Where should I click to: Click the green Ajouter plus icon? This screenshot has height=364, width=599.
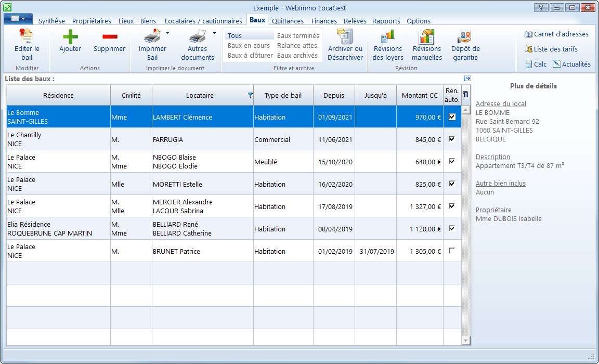70,37
